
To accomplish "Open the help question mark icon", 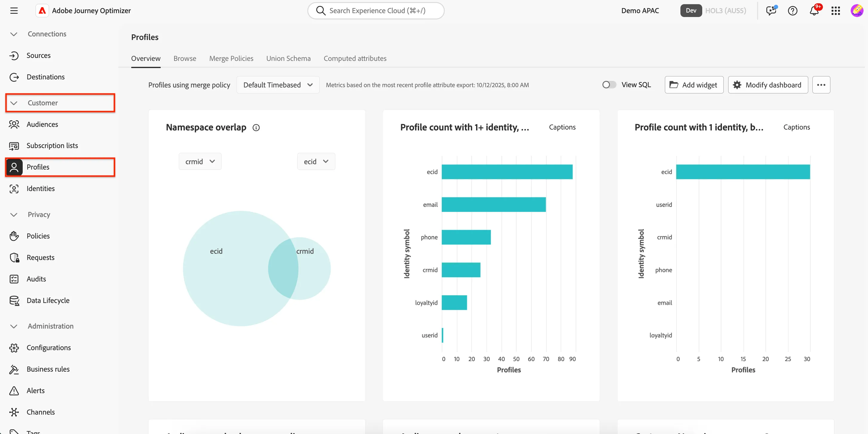I will click(792, 11).
